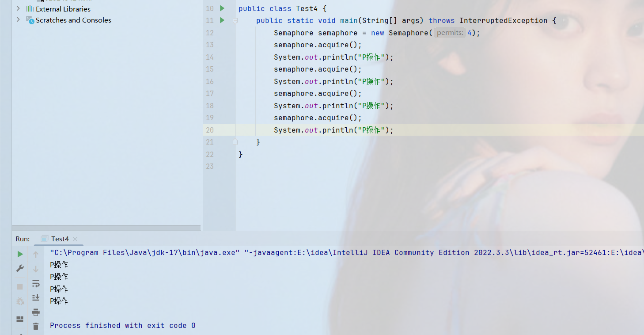The width and height of the screenshot is (644, 335).
Task: Click the Scratches and Consoles icon
Action: point(30,20)
